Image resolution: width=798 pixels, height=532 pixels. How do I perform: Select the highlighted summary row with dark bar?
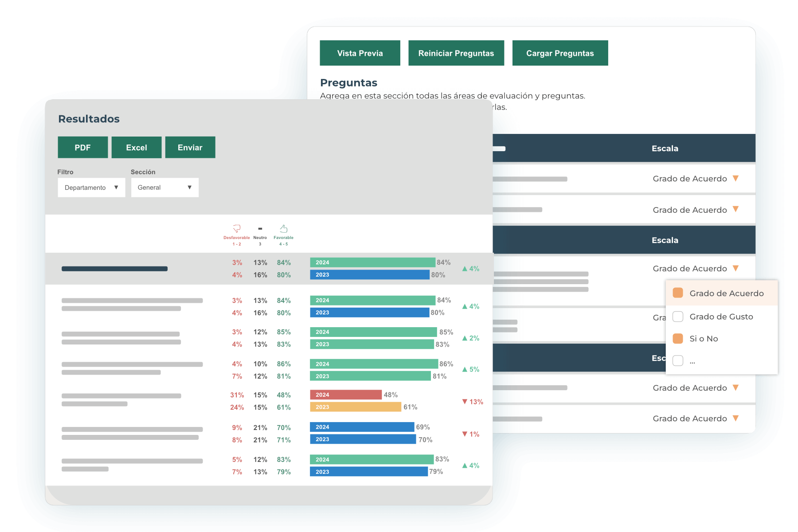click(x=269, y=269)
